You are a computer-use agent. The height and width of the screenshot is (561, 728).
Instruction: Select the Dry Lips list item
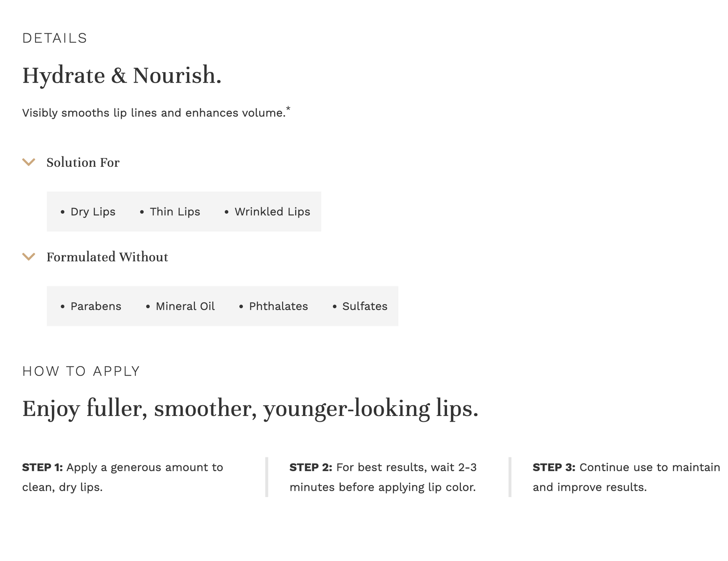pos(93,212)
